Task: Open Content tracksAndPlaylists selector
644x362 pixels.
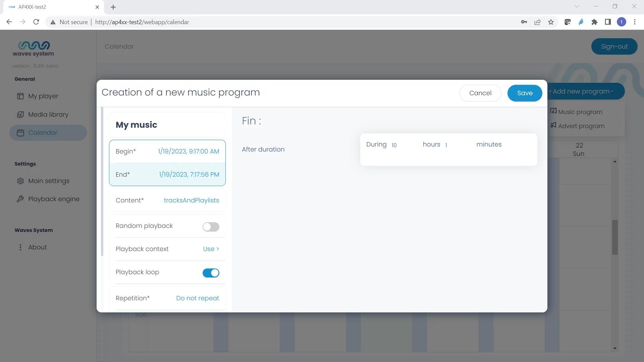Action: pyautogui.click(x=191, y=200)
